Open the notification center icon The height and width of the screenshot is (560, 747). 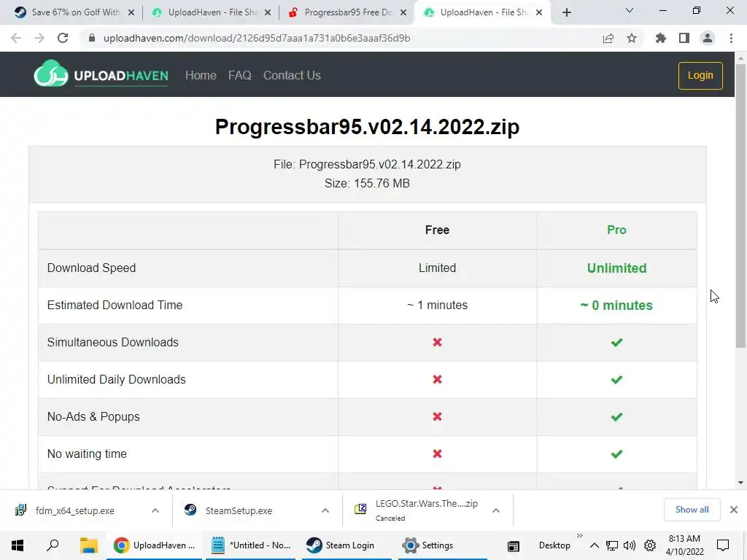(x=723, y=545)
